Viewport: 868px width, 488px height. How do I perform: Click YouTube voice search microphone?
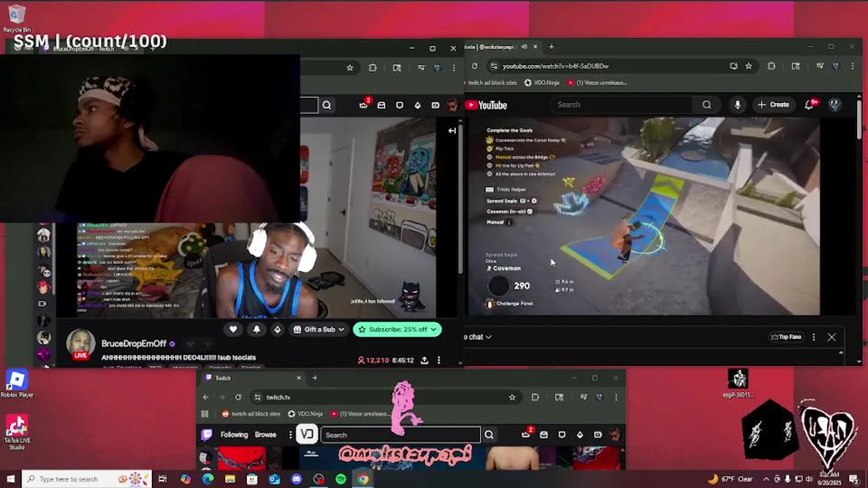(x=737, y=104)
